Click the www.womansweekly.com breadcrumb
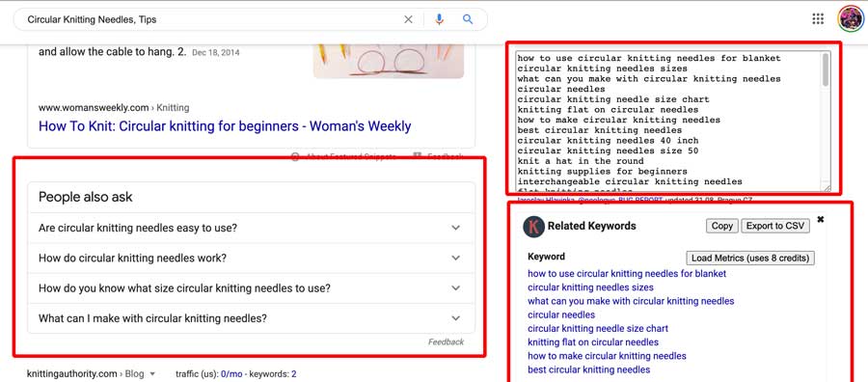 pyautogui.click(x=114, y=107)
